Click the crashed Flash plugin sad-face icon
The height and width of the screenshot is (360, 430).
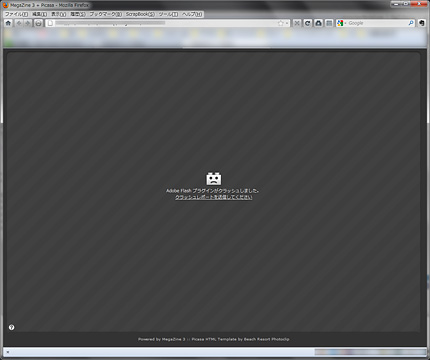(x=214, y=179)
